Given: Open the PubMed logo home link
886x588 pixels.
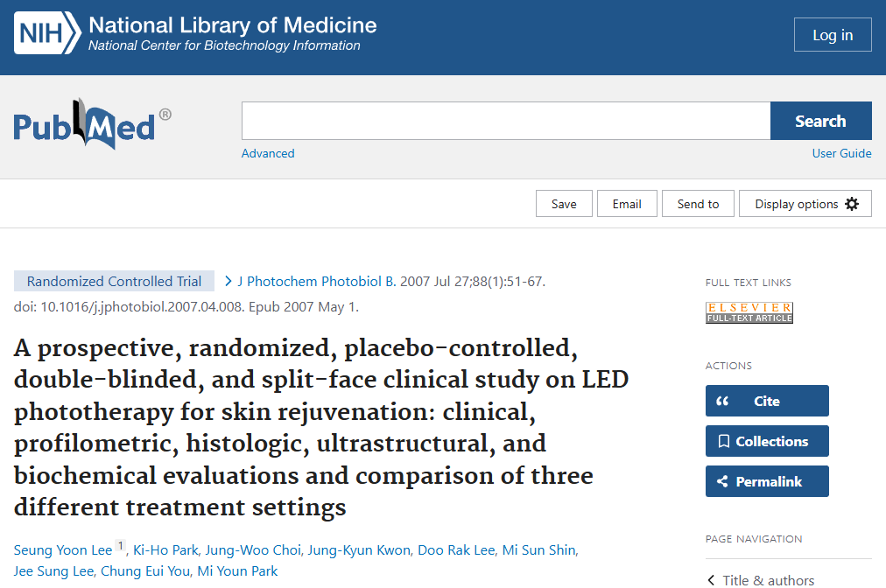Looking at the screenshot, I should click(92, 125).
